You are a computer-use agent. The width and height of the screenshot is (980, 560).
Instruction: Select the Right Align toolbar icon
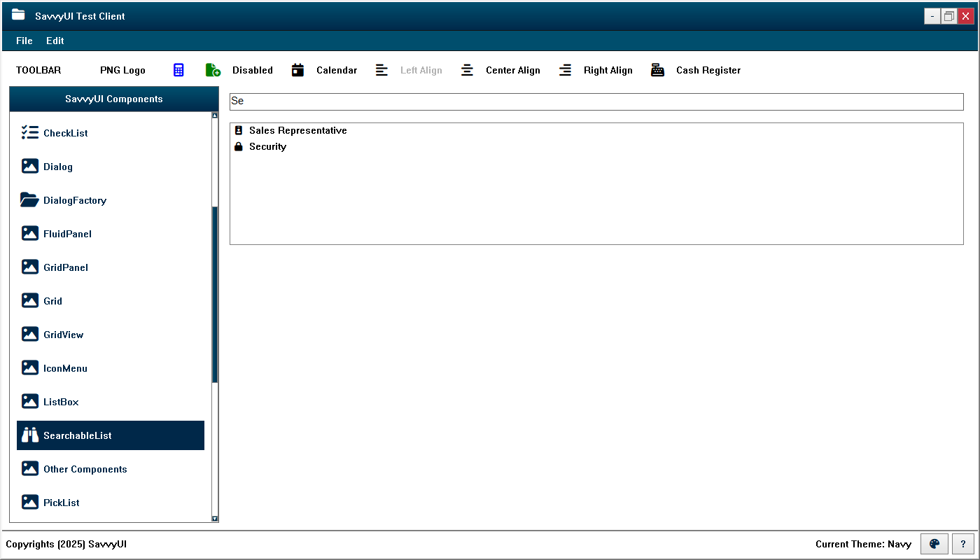(x=565, y=70)
